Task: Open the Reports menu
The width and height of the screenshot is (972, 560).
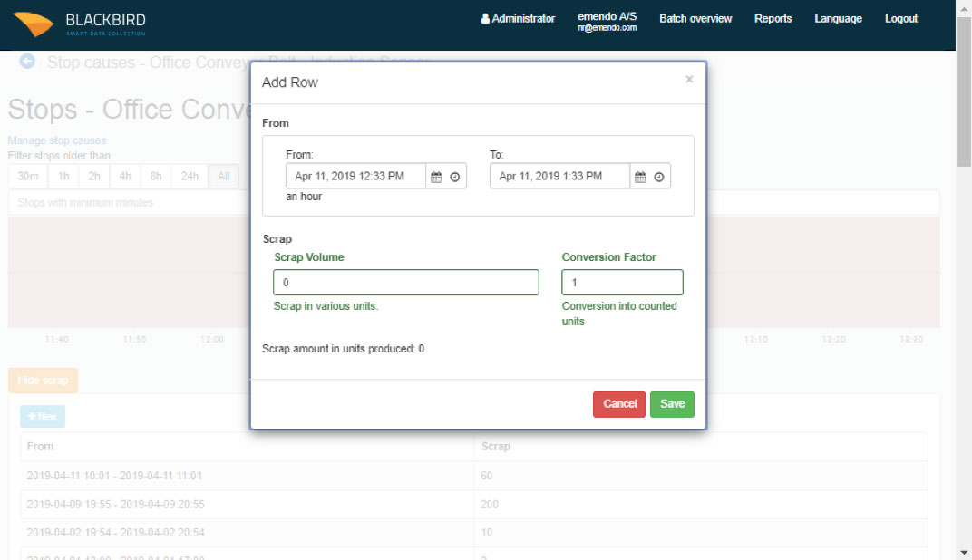Action: click(773, 19)
